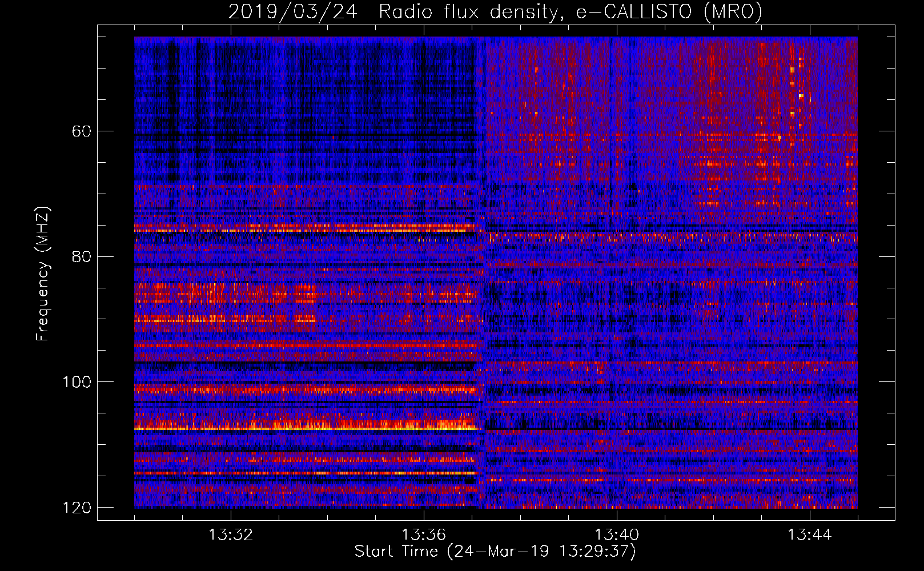The width and height of the screenshot is (924, 571).
Task: Click the 120 frequency tick label
Action: (x=77, y=507)
